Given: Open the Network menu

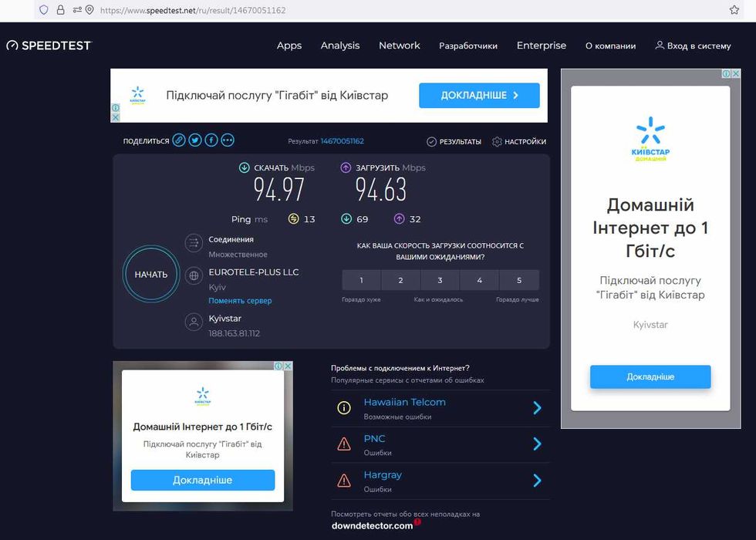Looking at the screenshot, I should tap(400, 46).
